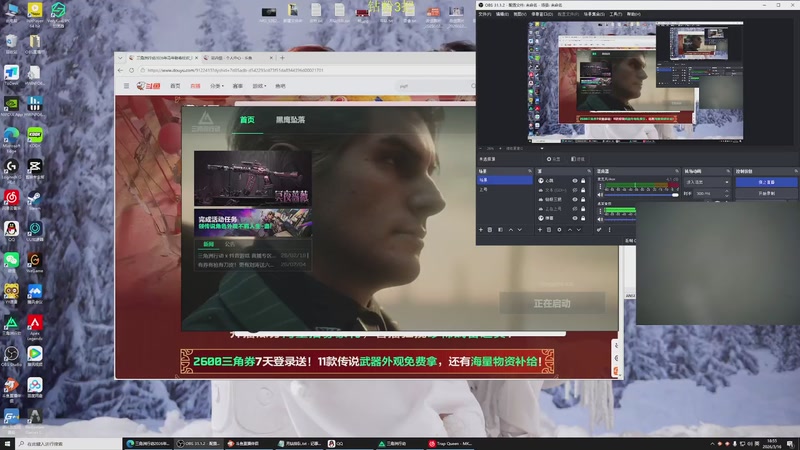Click browser address bar URL
The width and height of the screenshot is (800, 450).
coord(235,70)
